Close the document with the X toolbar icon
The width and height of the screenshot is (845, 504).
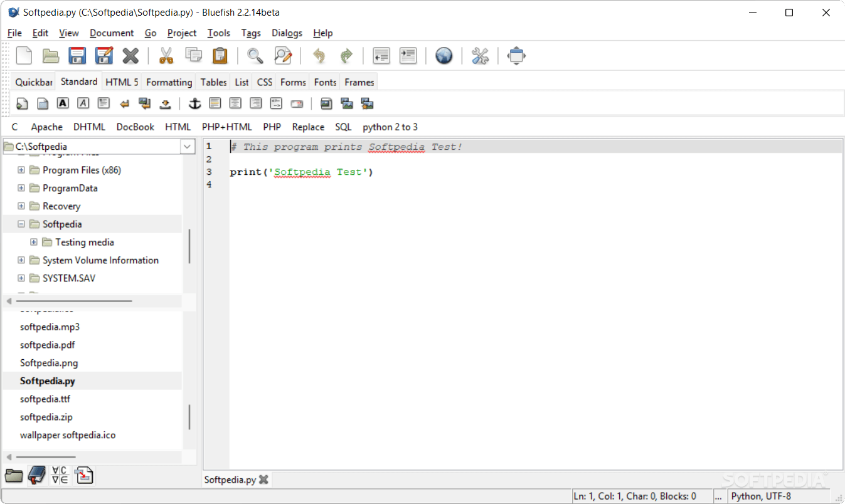130,56
